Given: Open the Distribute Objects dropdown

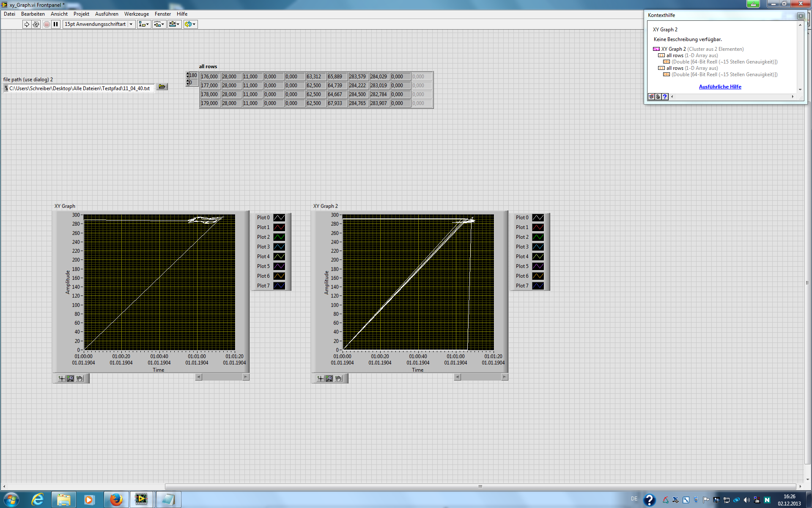Looking at the screenshot, I should (x=159, y=24).
